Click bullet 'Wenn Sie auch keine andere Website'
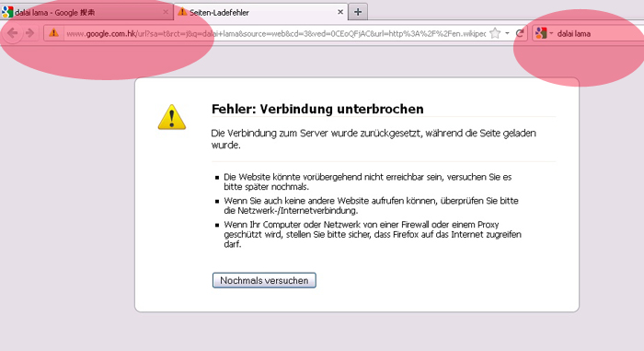Screen dimensions: 644x351 pyautogui.click(x=371, y=205)
